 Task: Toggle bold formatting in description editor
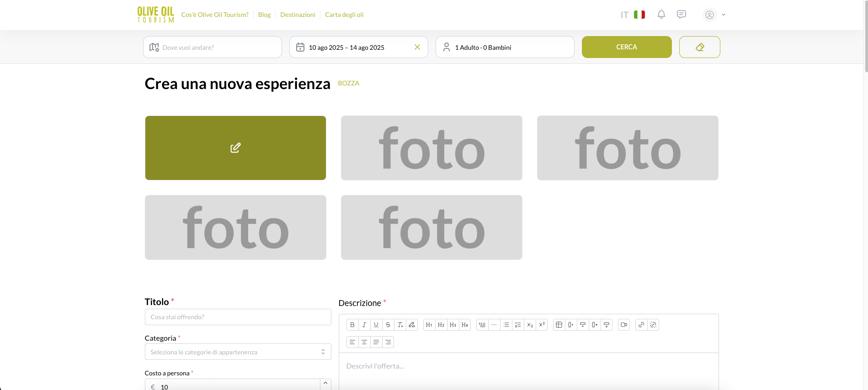[x=352, y=325]
